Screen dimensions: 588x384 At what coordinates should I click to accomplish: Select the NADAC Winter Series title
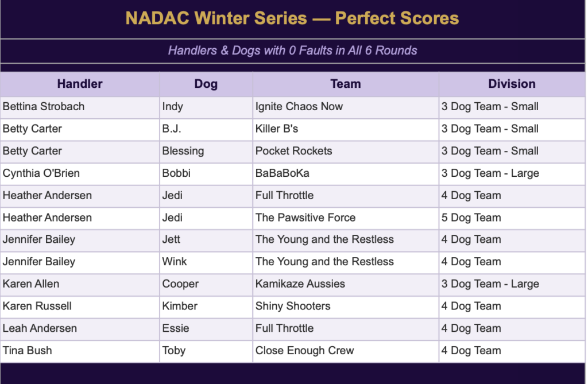point(292,18)
